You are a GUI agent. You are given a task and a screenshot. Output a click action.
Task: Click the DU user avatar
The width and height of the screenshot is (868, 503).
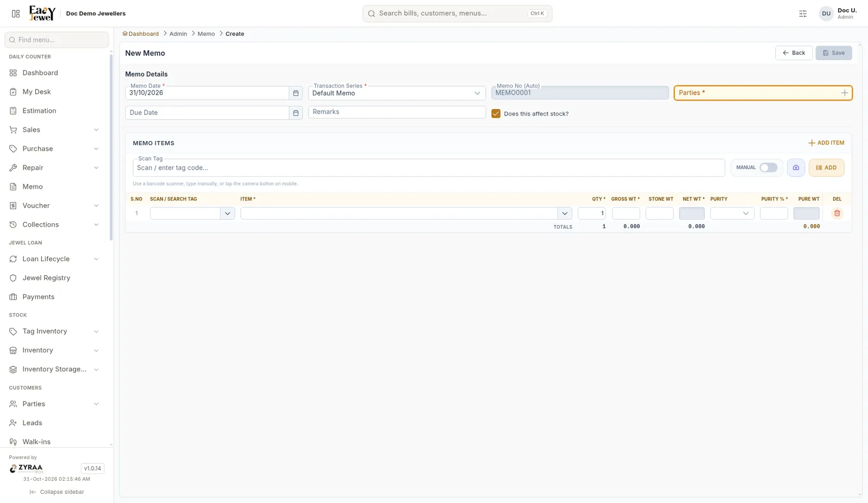826,14
